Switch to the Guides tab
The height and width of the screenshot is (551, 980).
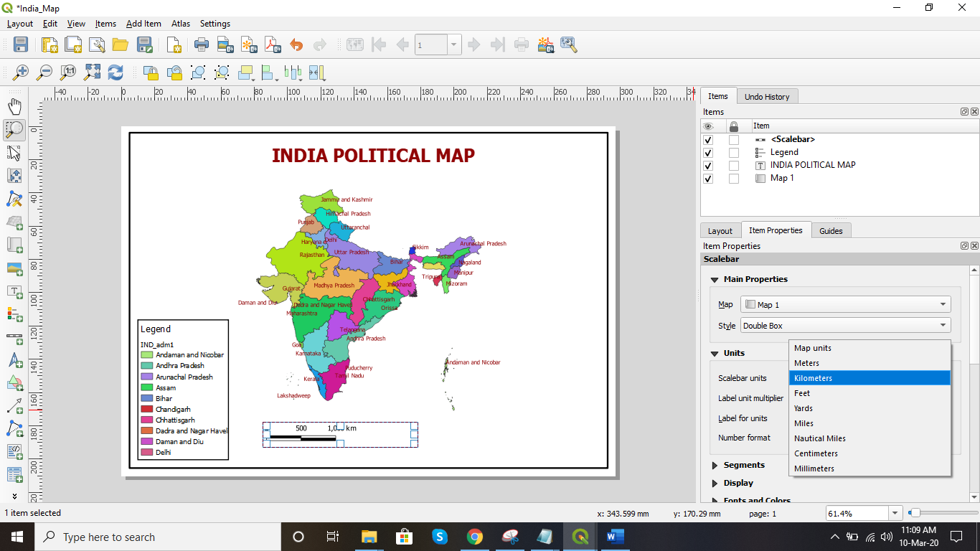831,231
